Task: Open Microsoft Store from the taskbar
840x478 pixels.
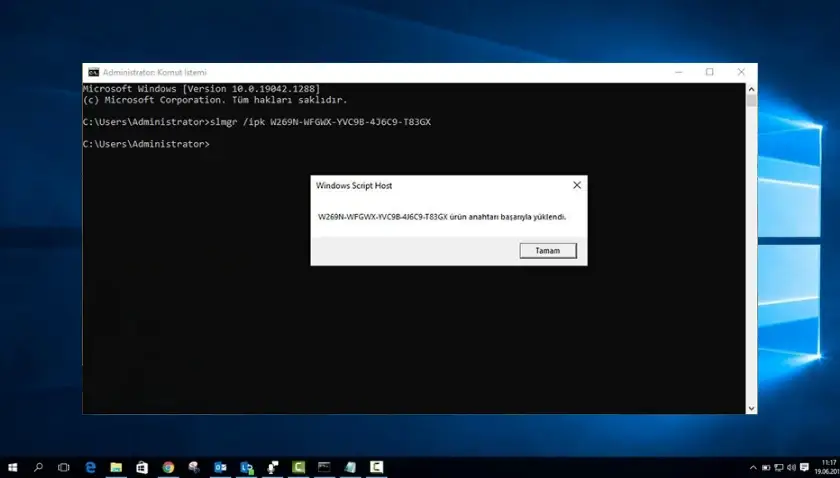Action: pyautogui.click(x=142, y=467)
